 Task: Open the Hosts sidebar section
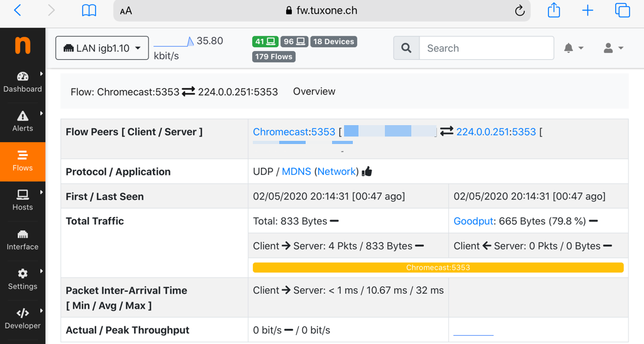23,200
